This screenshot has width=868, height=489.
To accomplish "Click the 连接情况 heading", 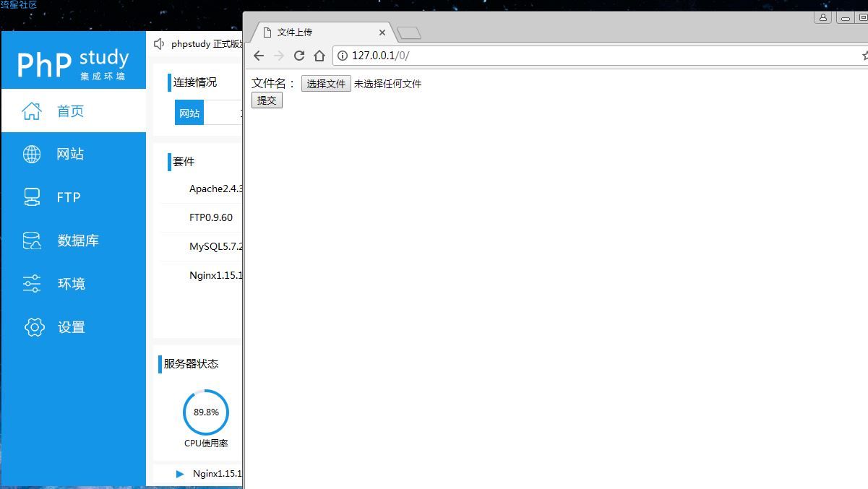I will pyautogui.click(x=195, y=82).
